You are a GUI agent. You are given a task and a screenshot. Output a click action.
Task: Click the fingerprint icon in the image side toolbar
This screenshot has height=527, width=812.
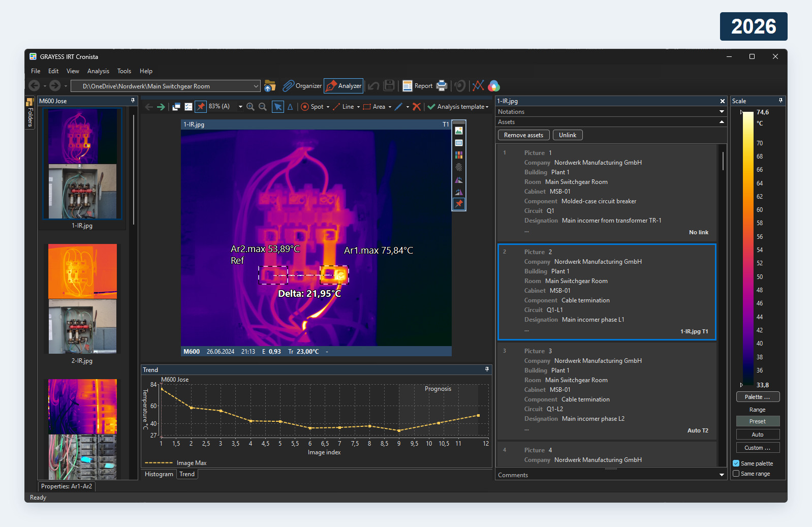point(459,167)
